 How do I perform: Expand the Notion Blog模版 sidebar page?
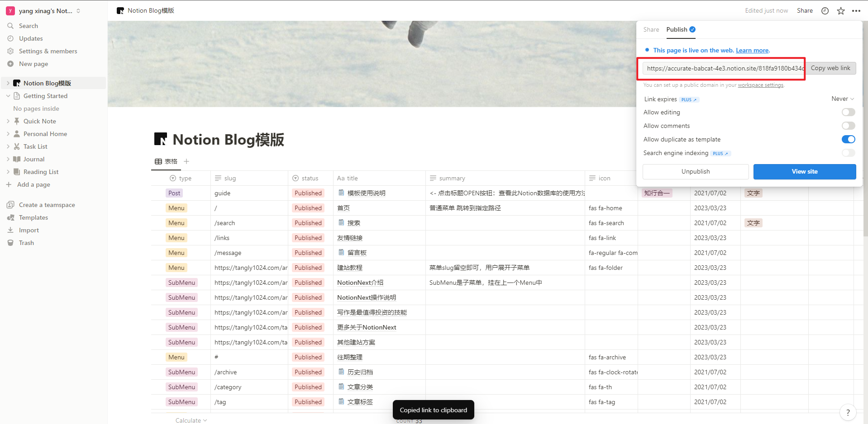pyautogui.click(x=8, y=83)
